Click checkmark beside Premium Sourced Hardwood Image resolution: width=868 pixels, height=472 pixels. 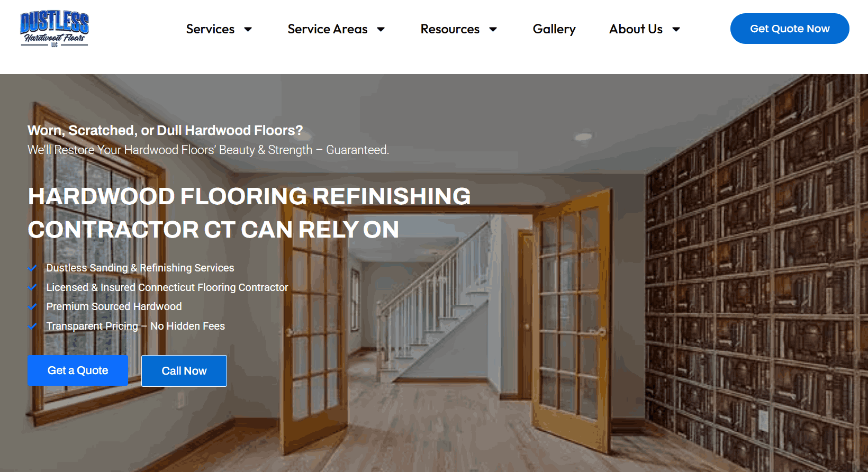coord(32,307)
